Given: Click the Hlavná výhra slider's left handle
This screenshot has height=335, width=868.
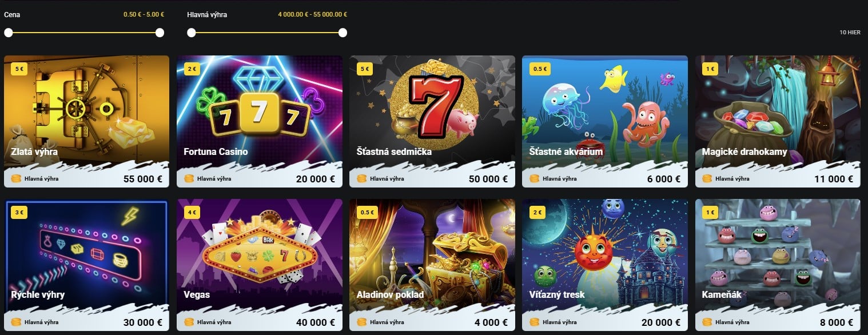Looking at the screenshot, I should [192, 33].
